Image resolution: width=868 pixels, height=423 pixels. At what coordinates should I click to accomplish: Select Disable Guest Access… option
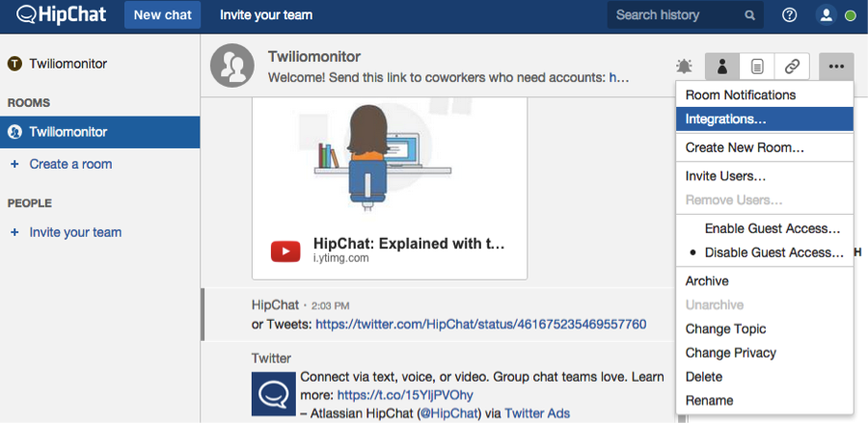point(765,252)
